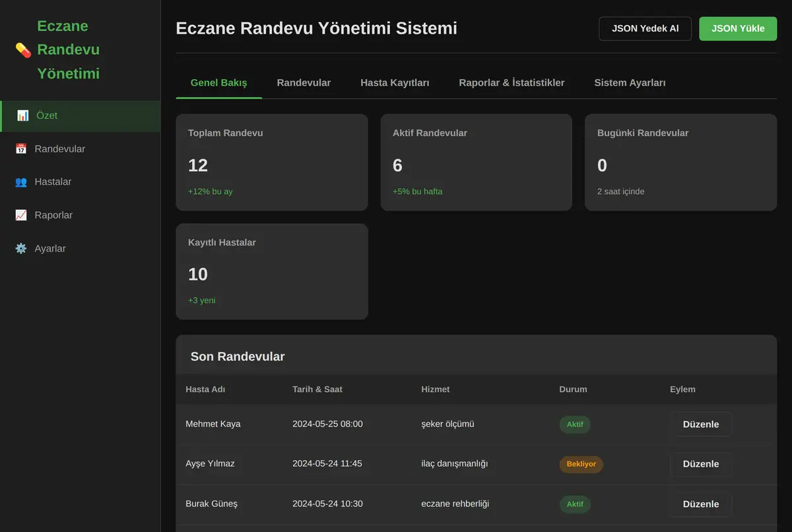Click Düzenle for Burak Güneş
792x532 pixels.
pyautogui.click(x=701, y=504)
